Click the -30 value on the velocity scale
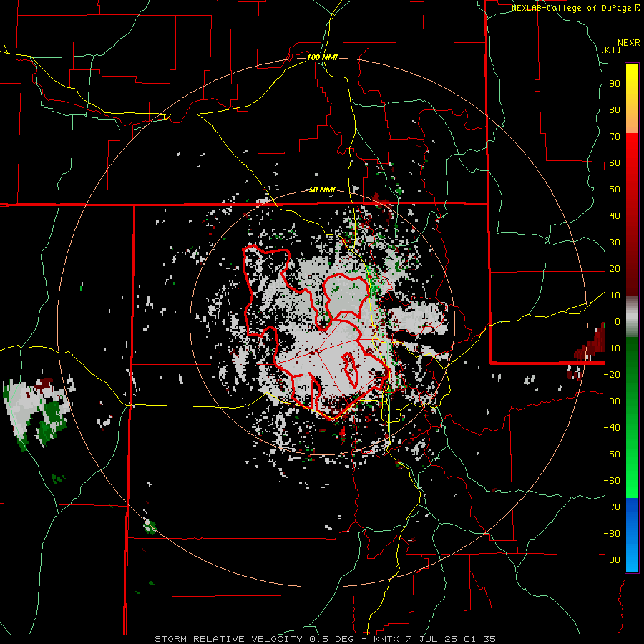644x644 pixels. [x=612, y=401]
